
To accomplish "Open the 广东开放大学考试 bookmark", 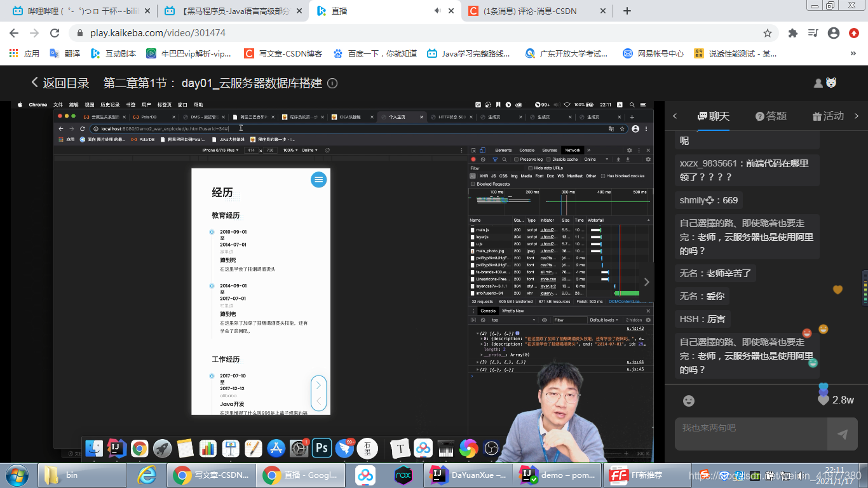I will click(x=566, y=54).
